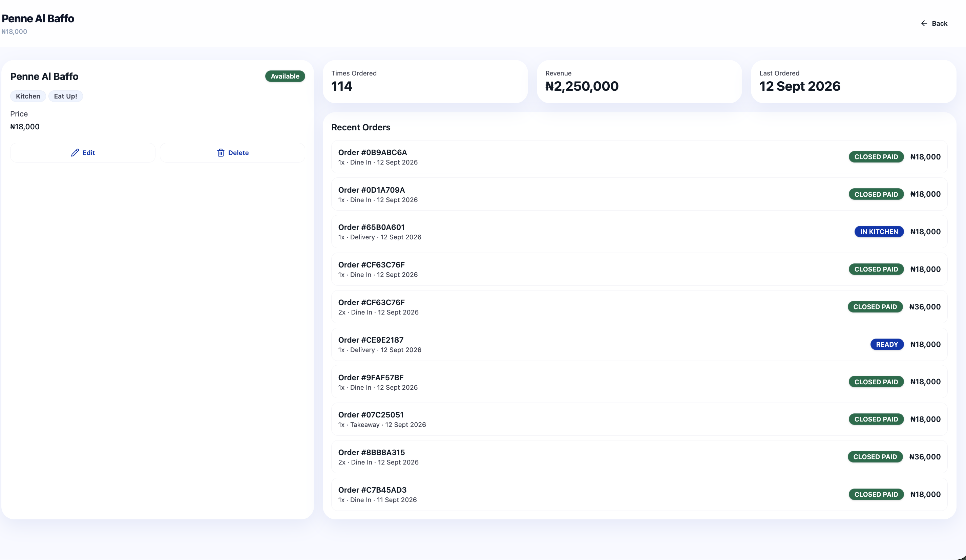Click the Times Ordered 114 card
966x560 pixels.
click(x=425, y=82)
